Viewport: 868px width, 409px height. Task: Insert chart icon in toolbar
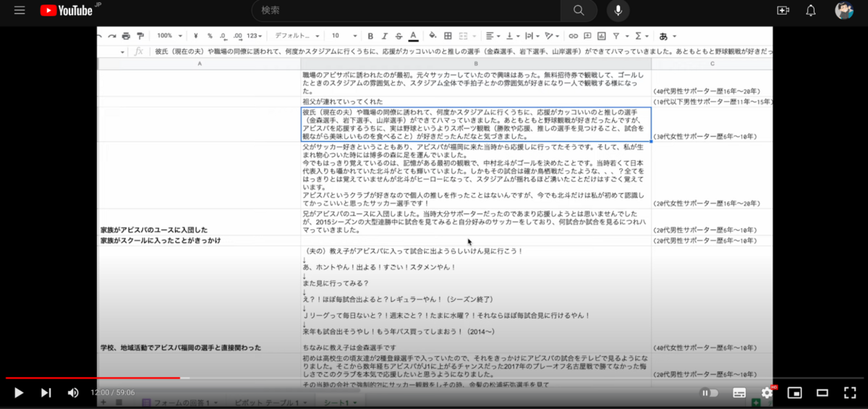602,35
